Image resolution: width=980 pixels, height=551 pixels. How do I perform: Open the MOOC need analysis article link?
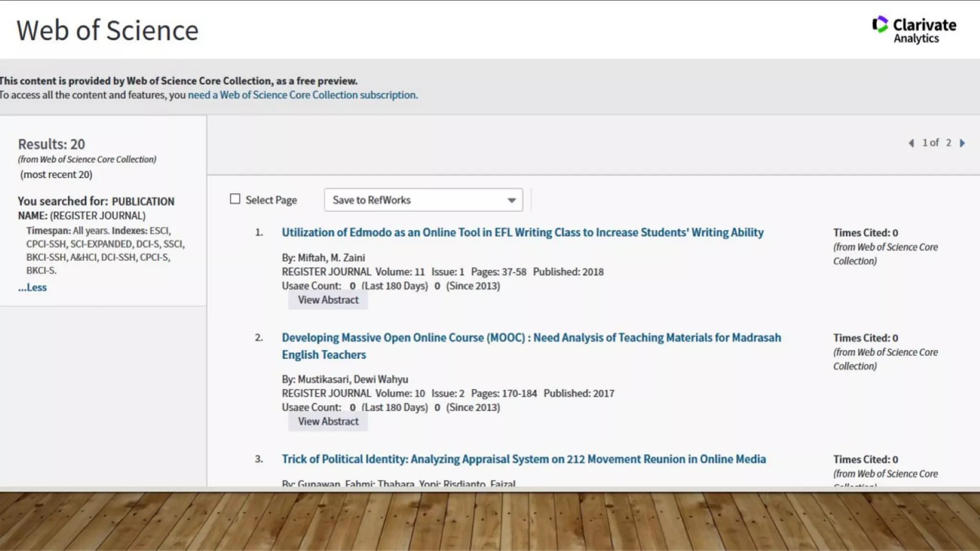click(x=531, y=338)
